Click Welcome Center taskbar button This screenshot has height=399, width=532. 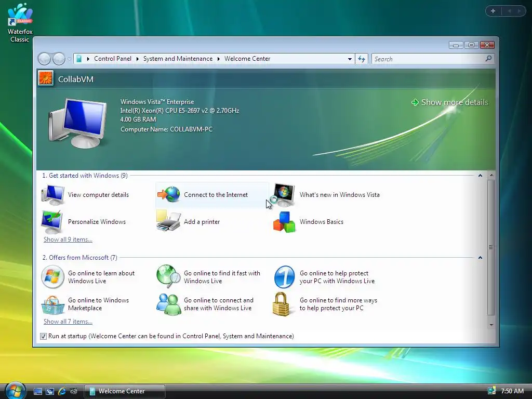(124, 391)
